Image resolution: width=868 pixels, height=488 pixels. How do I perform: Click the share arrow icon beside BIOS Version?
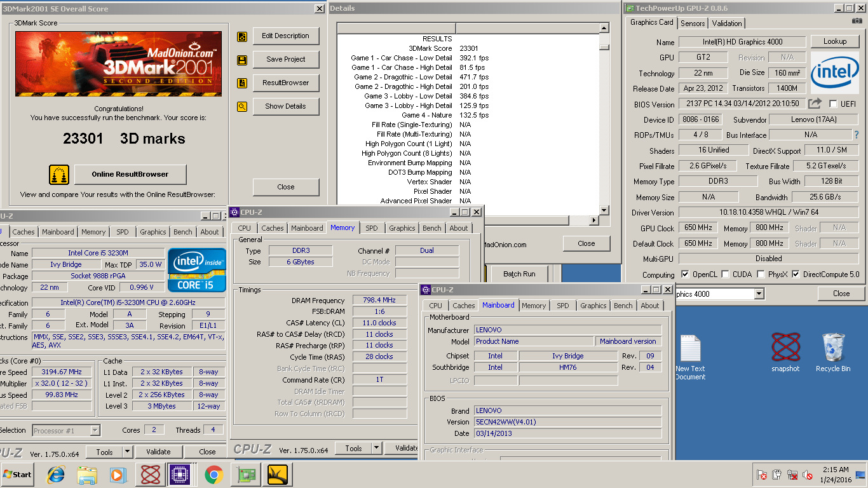click(x=815, y=103)
